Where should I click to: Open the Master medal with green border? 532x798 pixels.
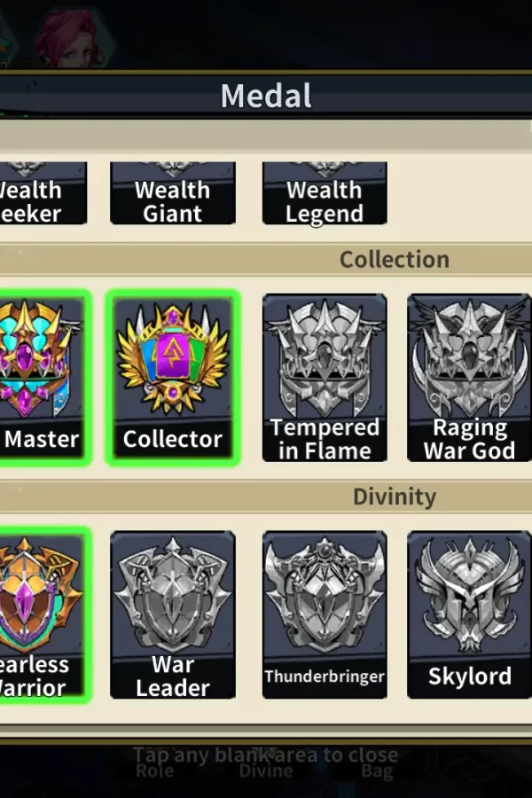(45, 378)
